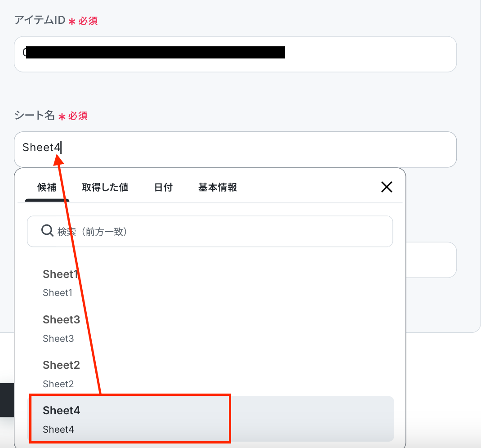Click the partially hidden field behind dropdown
Image resolution: width=481 pixels, height=448 pixels.
pos(431,260)
